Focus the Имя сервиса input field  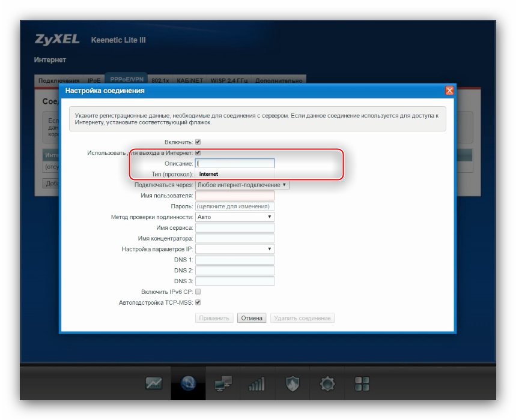(235, 228)
